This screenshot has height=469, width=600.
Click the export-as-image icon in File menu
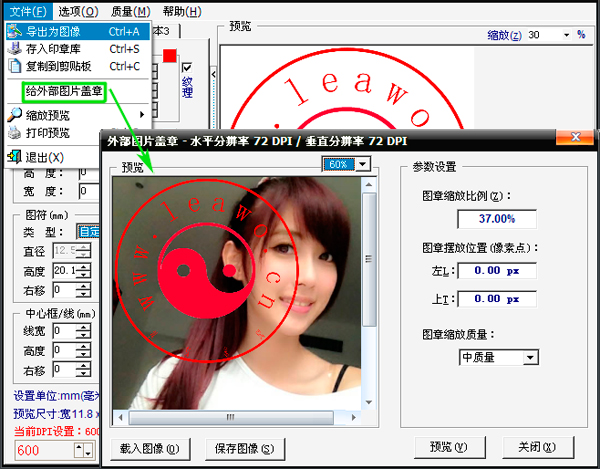(x=15, y=31)
